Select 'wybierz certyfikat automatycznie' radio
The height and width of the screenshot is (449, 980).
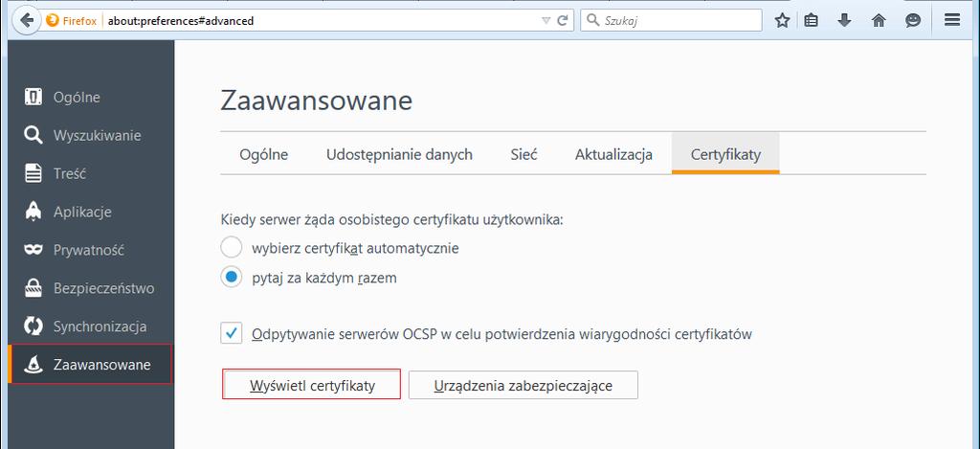click(232, 248)
